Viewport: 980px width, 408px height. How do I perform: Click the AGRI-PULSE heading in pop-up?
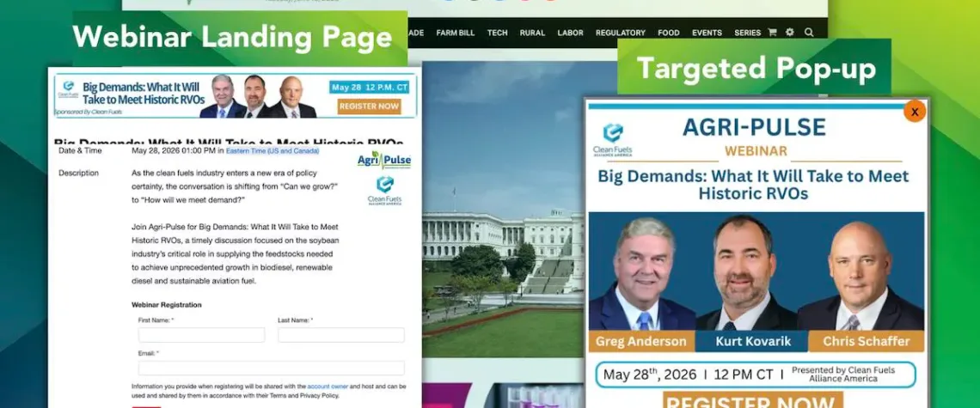tap(754, 127)
